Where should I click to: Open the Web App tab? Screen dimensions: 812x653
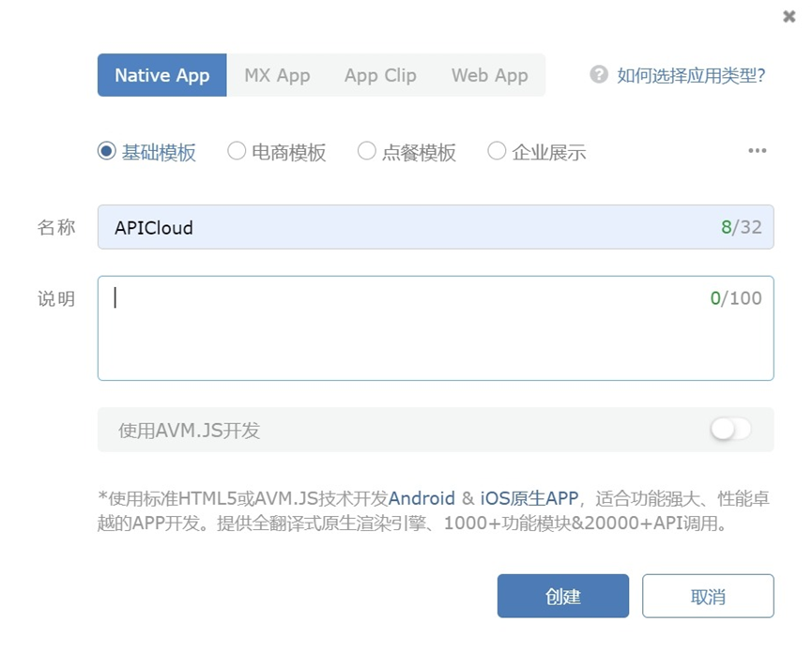pyautogui.click(x=489, y=75)
